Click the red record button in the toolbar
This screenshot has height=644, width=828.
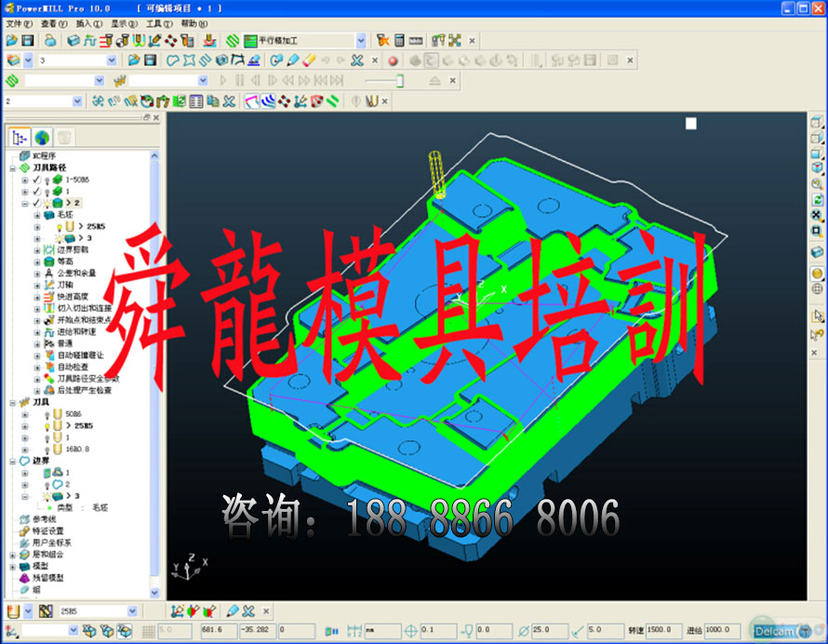point(393,60)
